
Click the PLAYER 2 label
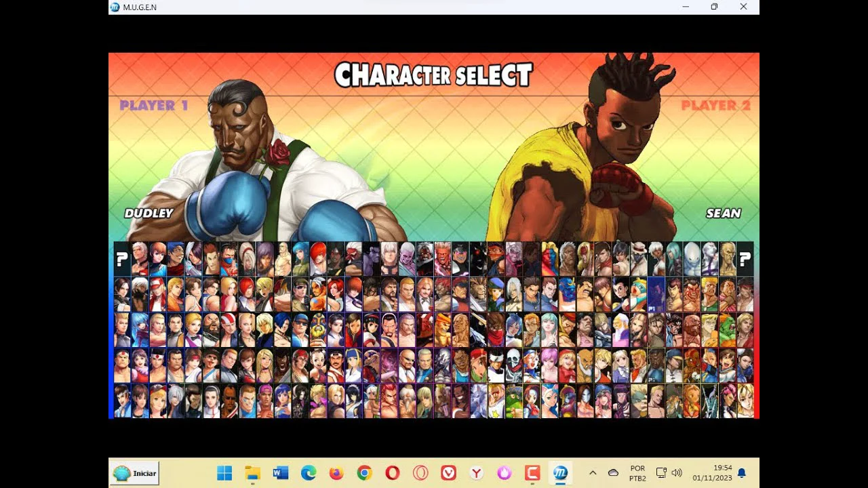click(715, 105)
